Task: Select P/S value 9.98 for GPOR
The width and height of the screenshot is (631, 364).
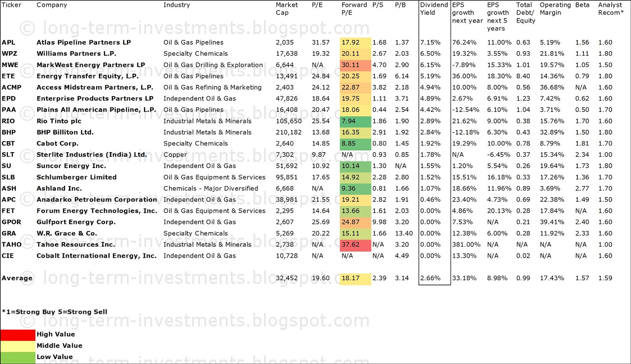Action: pyautogui.click(x=379, y=222)
